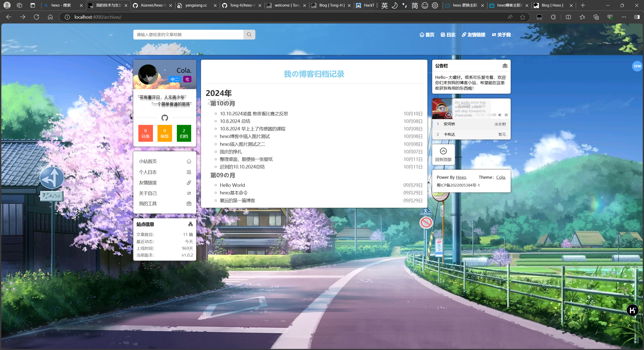Open Browser essentials heart icon
The height and width of the screenshot is (350, 644).
pyautogui.click(x=610, y=17)
